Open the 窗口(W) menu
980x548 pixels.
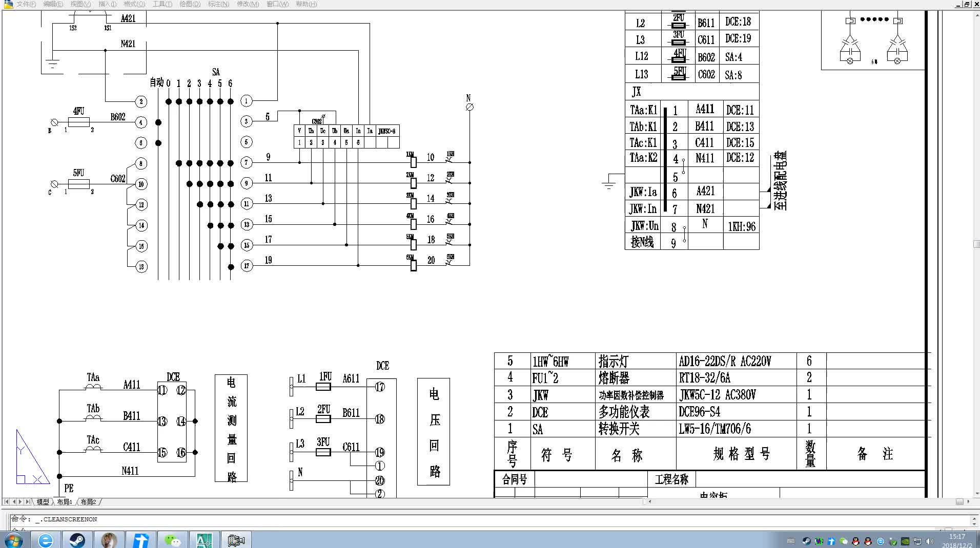point(277,4)
